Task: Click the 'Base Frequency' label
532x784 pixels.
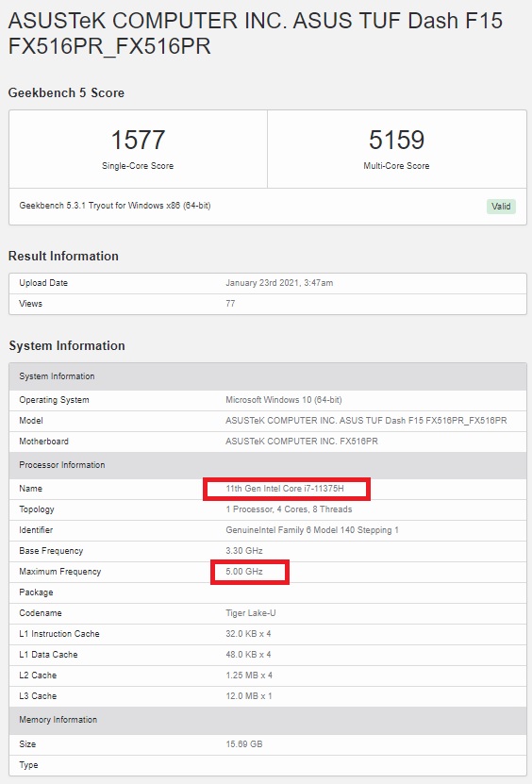Action: click(x=51, y=551)
